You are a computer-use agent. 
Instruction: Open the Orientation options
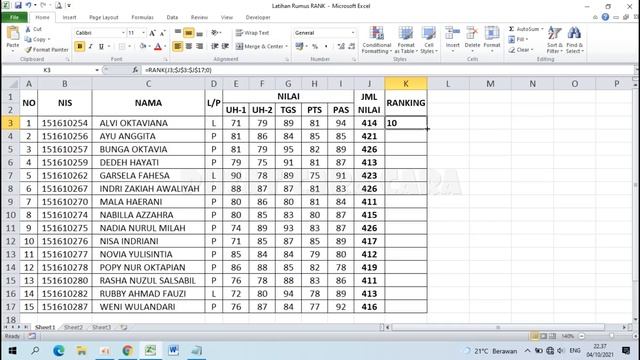(x=216, y=33)
